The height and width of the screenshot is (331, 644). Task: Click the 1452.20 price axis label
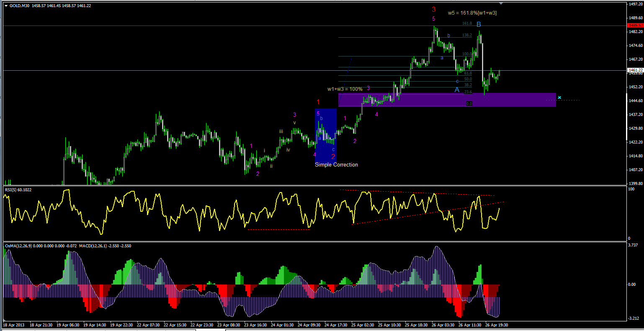pyautogui.click(x=636, y=87)
